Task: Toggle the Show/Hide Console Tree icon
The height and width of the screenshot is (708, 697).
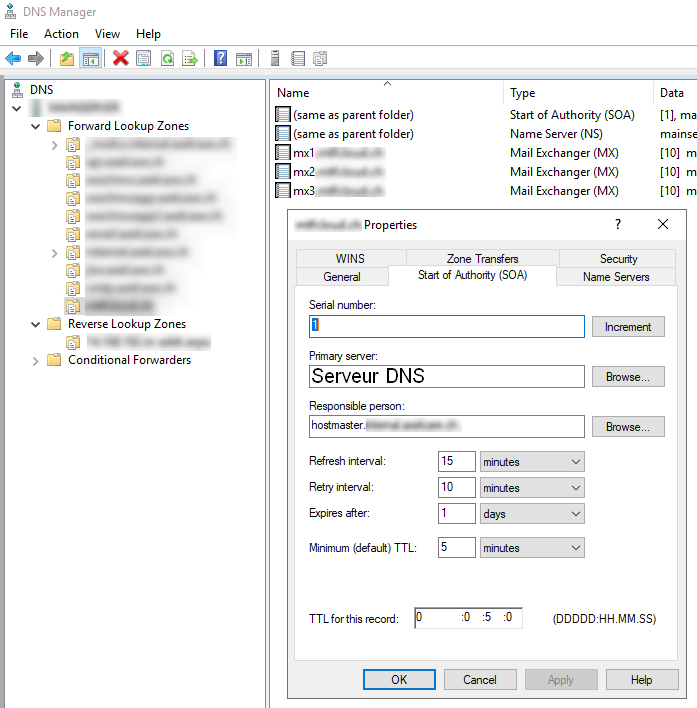Action: coord(91,59)
